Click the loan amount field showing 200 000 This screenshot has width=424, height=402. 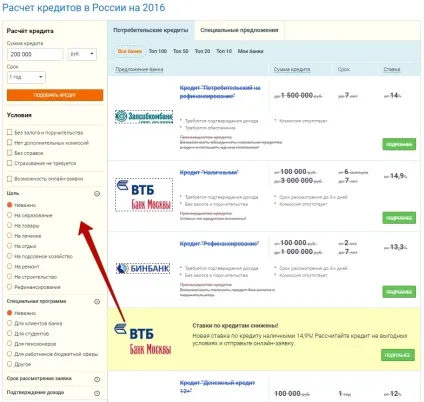[x=35, y=54]
